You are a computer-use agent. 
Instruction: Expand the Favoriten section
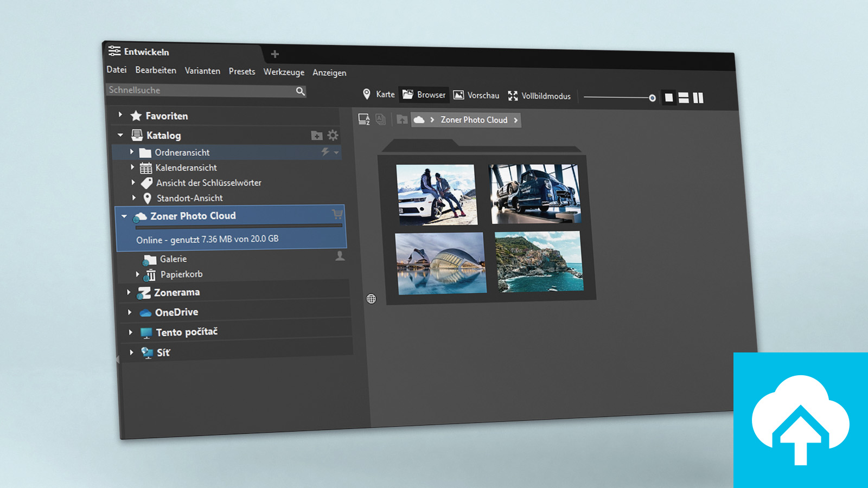coord(120,115)
